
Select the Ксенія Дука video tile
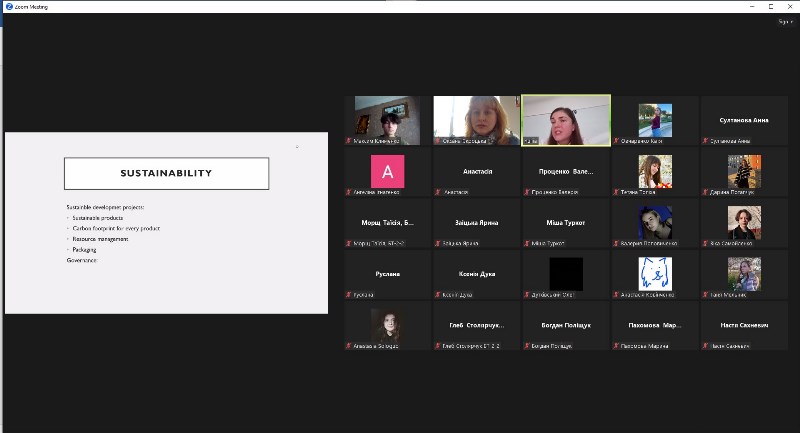[476, 273]
